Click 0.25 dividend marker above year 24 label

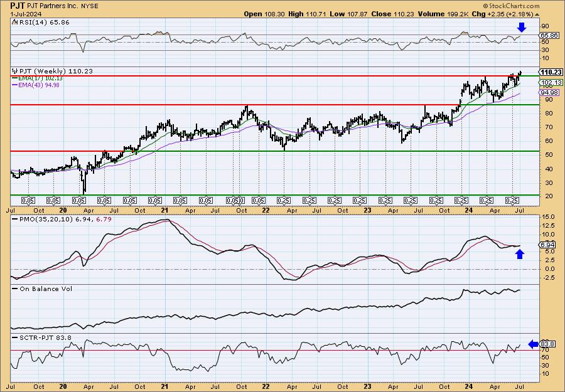pyautogui.click(x=461, y=201)
